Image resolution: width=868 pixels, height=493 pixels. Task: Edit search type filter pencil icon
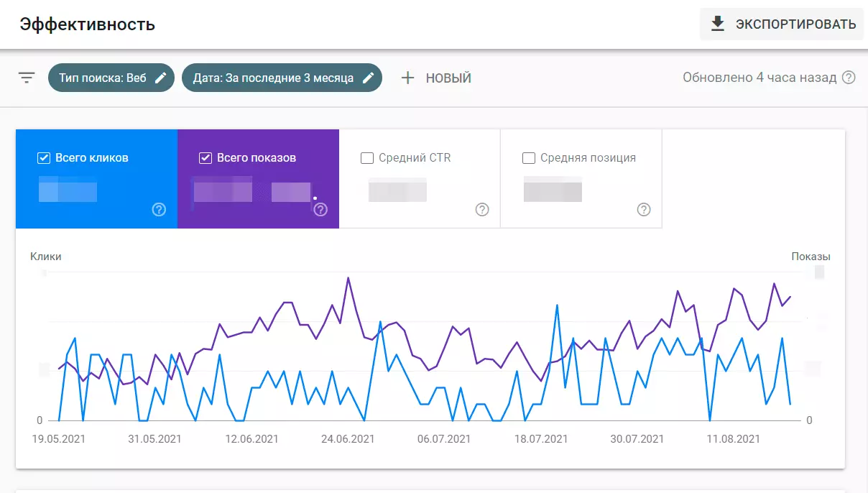(161, 78)
